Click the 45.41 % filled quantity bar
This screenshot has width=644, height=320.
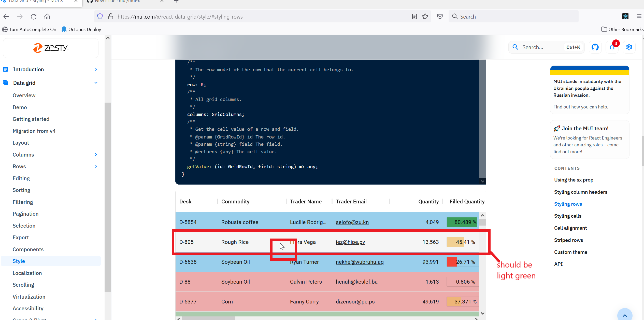point(462,242)
